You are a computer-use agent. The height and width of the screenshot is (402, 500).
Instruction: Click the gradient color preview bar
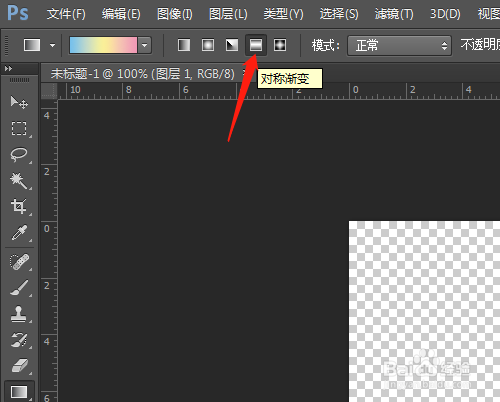click(103, 45)
